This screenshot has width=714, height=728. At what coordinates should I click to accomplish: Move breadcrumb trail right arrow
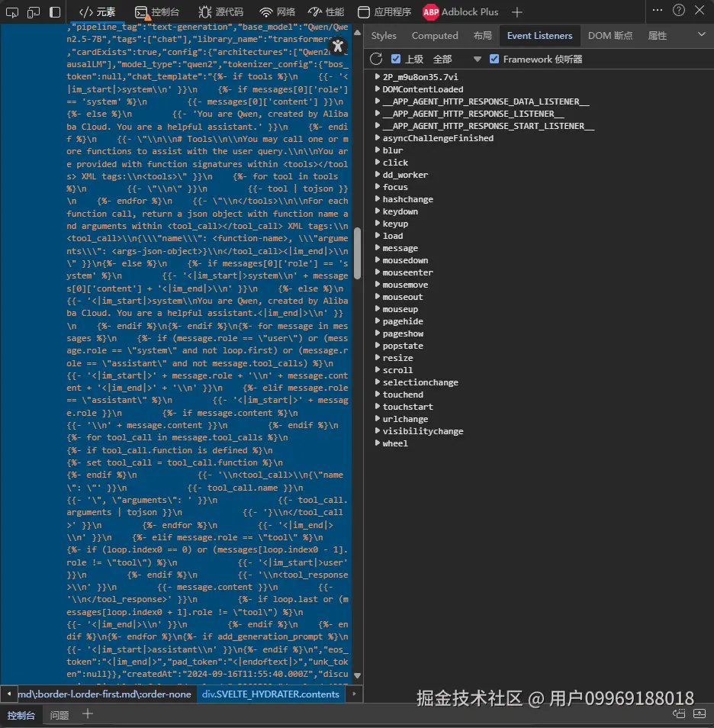(x=354, y=694)
